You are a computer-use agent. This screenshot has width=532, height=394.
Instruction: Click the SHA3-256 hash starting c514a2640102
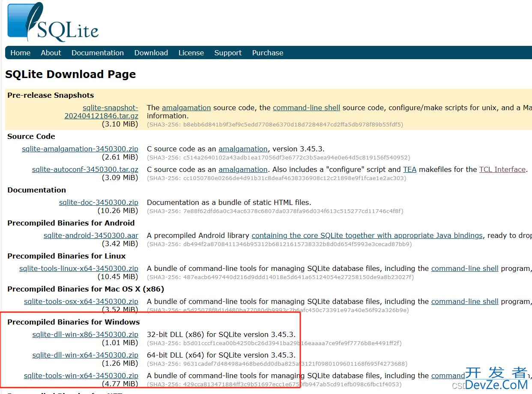pyautogui.click(x=278, y=157)
